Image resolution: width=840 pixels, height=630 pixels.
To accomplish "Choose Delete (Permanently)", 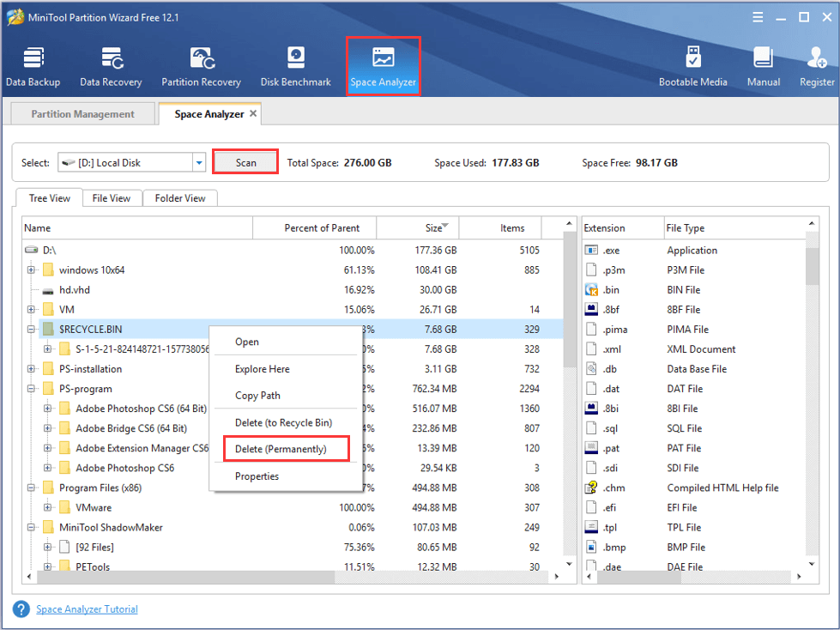I will tap(286, 449).
